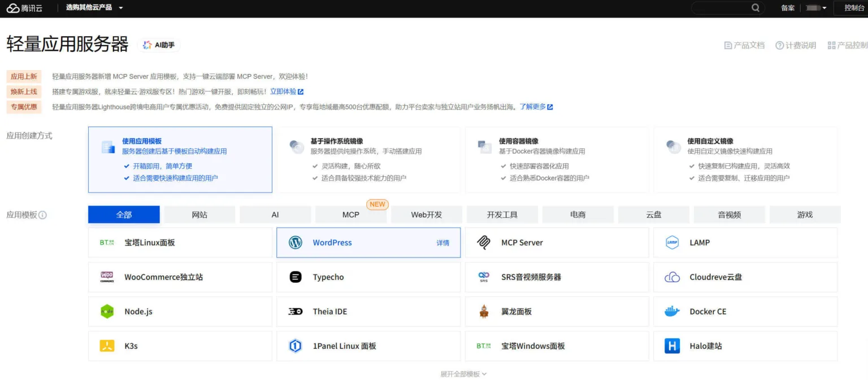Viewport: 868px width, 380px height.
Task: Click the 宝塔Linux面板 BT icon
Action: (107, 243)
